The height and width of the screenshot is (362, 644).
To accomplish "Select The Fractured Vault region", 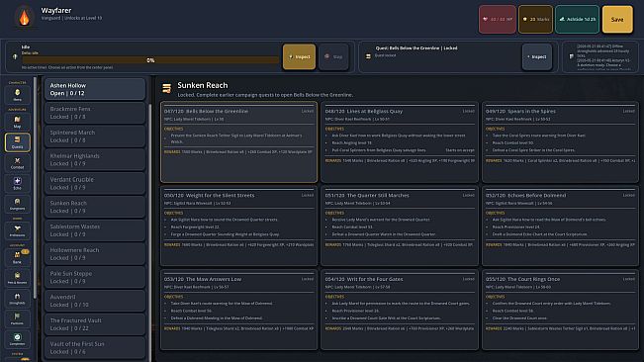I will tap(95, 324).
